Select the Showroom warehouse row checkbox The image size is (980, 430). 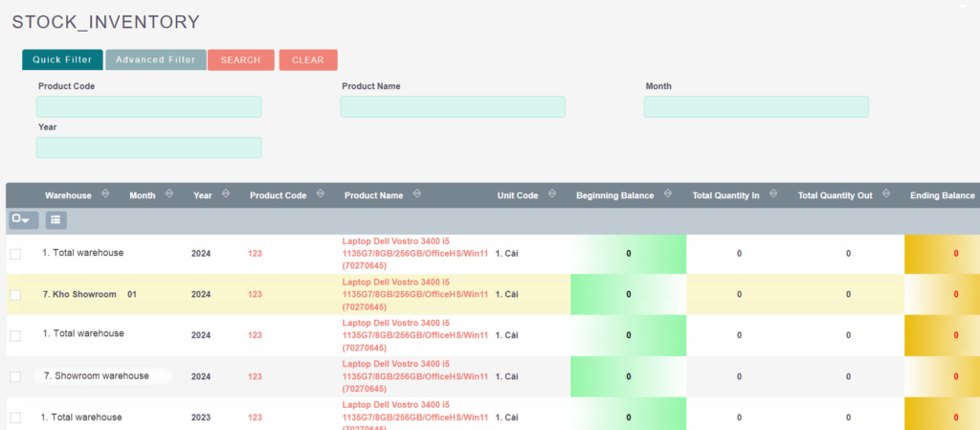(x=15, y=377)
